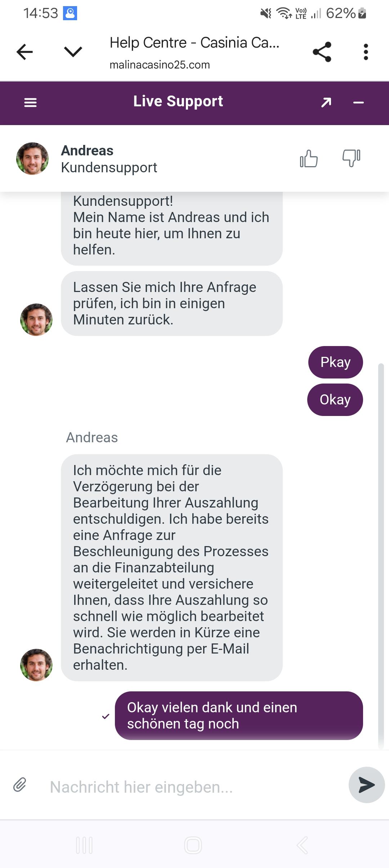Image resolution: width=389 pixels, height=868 pixels.
Task: Open the three-dot overflow menu
Action: click(x=366, y=52)
